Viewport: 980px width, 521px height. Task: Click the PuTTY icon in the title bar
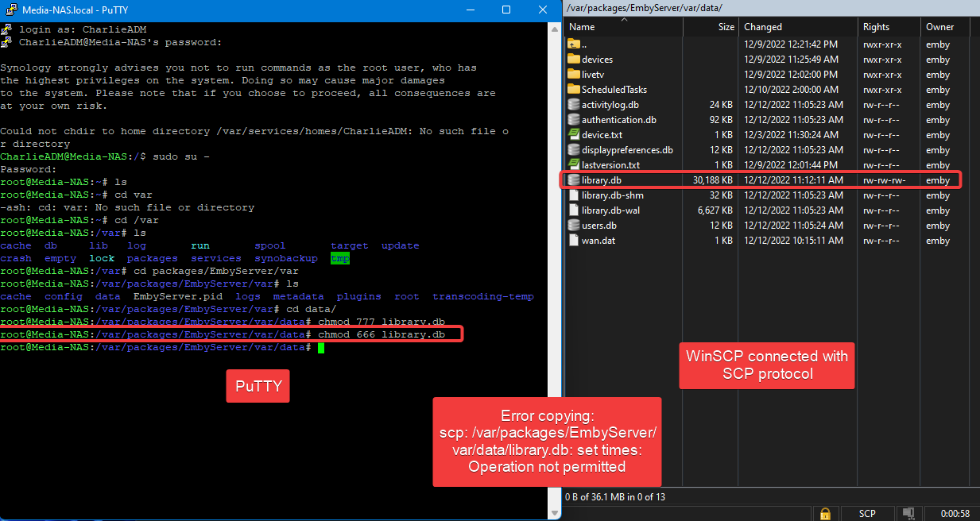pyautogui.click(x=10, y=10)
